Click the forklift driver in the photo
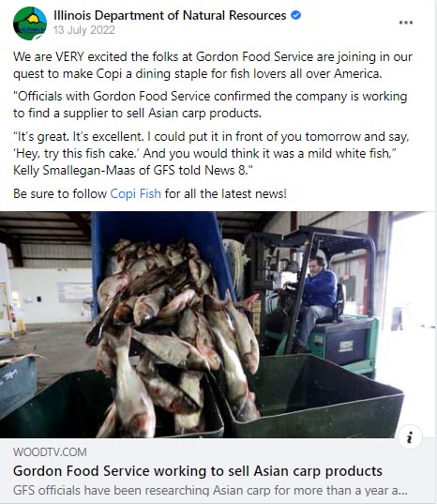The image size is (437, 504). click(x=313, y=300)
